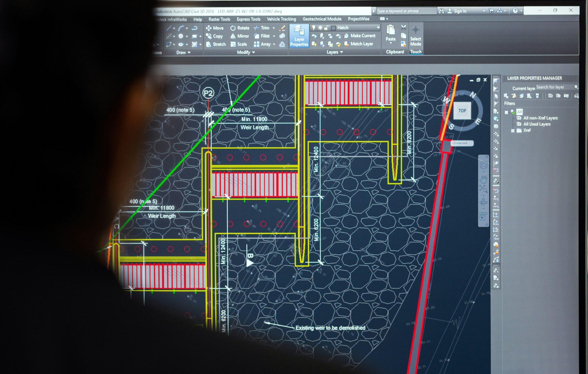Expand the Modify panel dropdown
Viewport: 588px width, 374px height.
253,52
